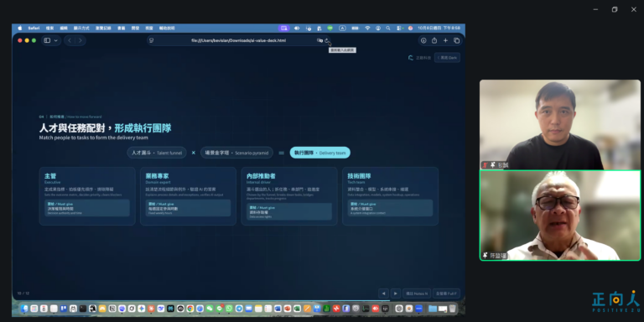Open Telegram from the Dock
The image size is (644, 322).
239,309
